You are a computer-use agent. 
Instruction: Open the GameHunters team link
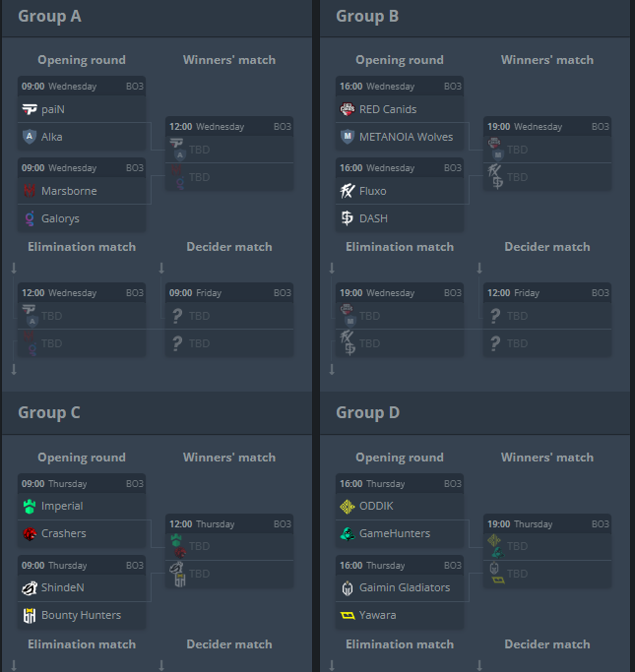tap(395, 533)
